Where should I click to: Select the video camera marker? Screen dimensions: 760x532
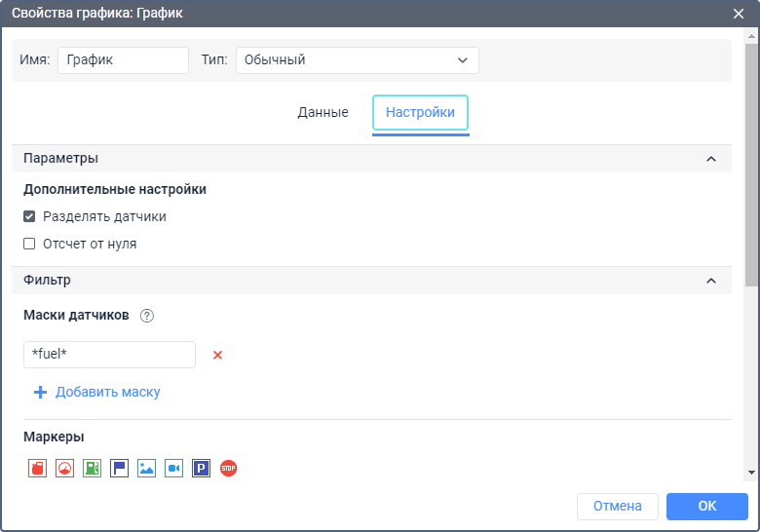pos(173,469)
